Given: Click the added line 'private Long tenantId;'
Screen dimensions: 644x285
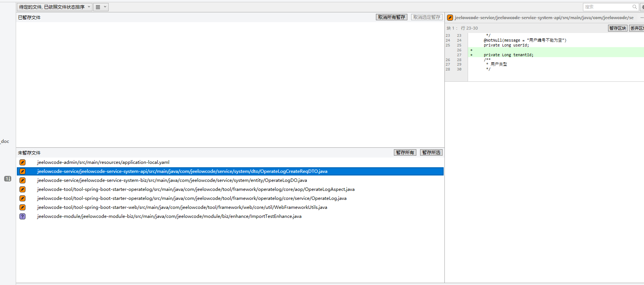Looking at the screenshot, I should pyautogui.click(x=508, y=55).
